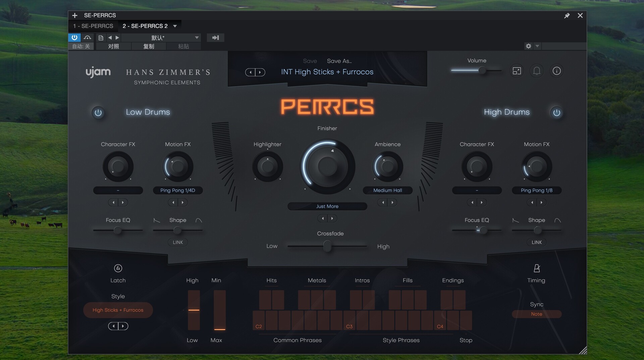The width and height of the screenshot is (644, 360).
Task: Click the 自动: 关 automation button
Action: tap(81, 46)
